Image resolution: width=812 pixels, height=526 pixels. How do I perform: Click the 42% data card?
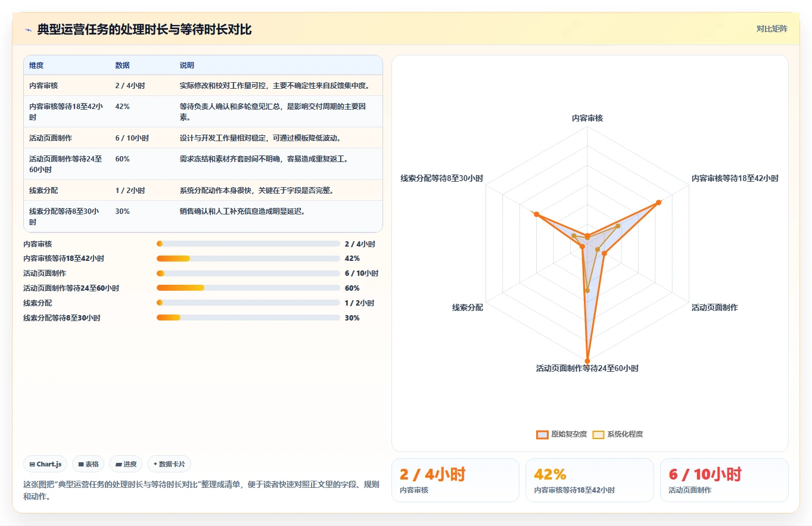589,480
